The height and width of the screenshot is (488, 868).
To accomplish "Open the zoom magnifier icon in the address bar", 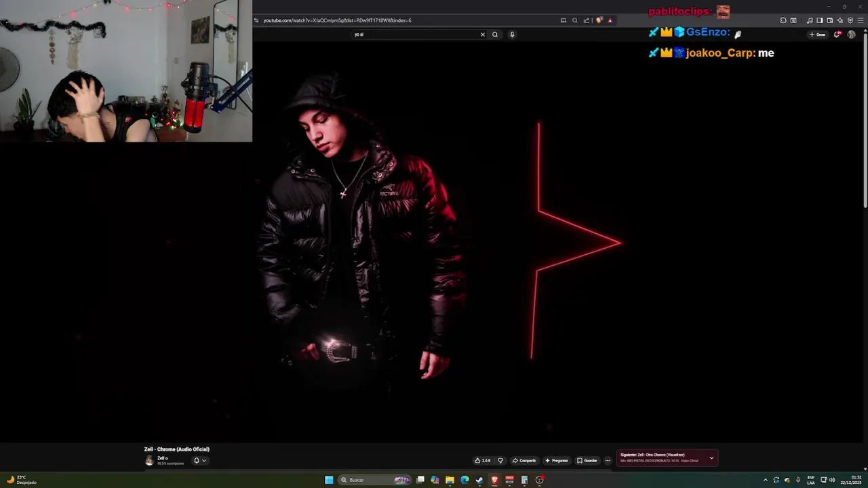I will [575, 20].
